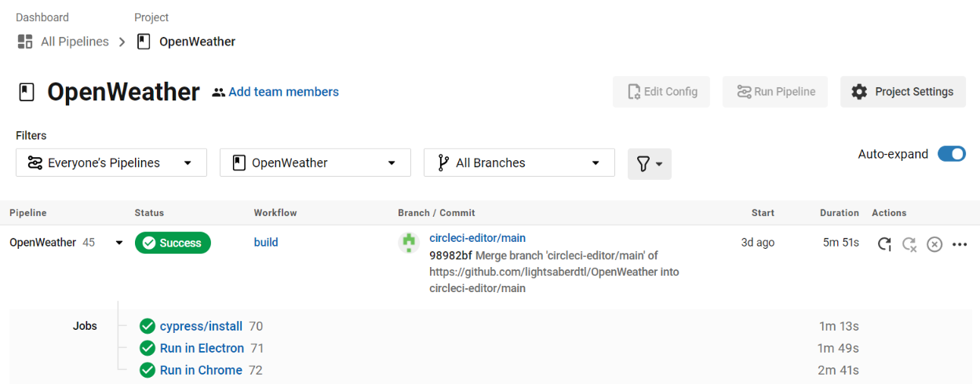Click Add team members link

coord(284,92)
